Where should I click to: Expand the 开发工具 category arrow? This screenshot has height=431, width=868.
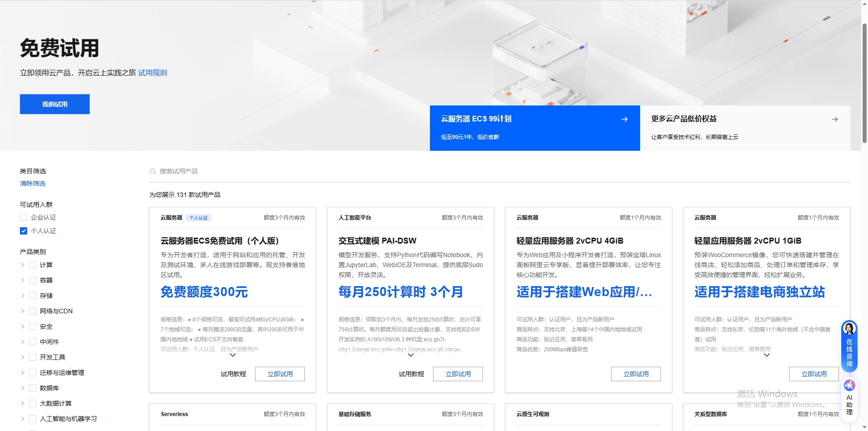23,357
